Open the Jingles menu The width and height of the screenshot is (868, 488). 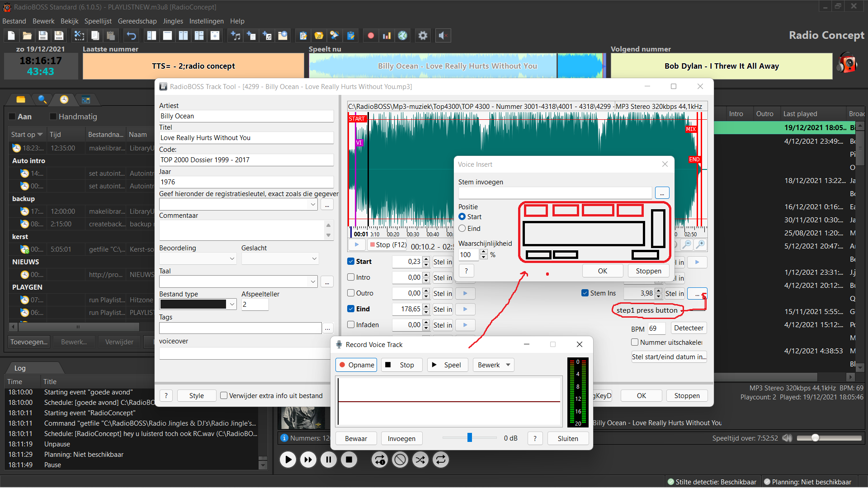[173, 21]
